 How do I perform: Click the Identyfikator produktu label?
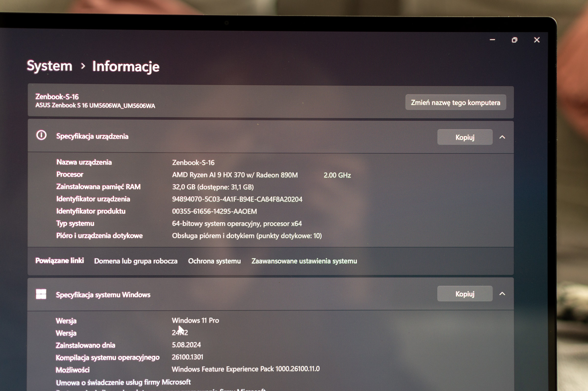(x=91, y=211)
